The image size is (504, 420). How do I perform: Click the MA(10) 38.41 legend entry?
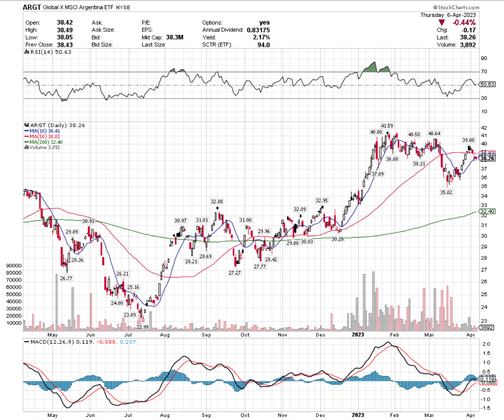coord(42,131)
